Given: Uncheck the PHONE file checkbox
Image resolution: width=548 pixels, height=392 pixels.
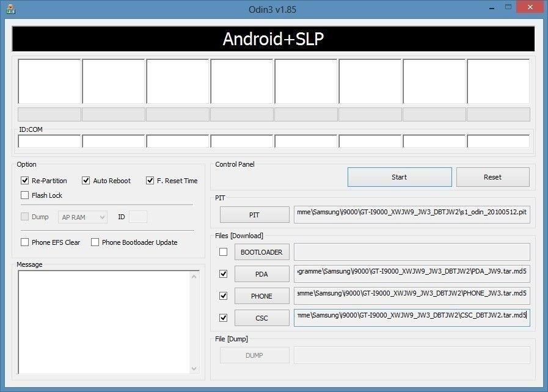Looking at the screenshot, I should point(223,296).
